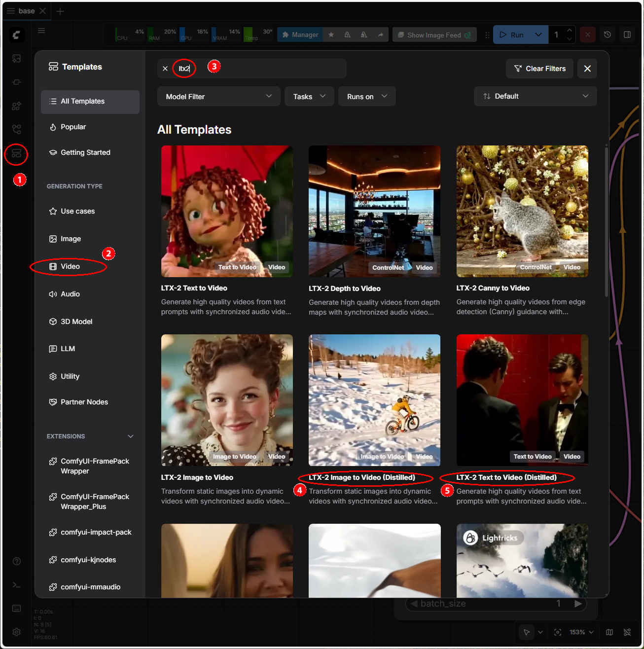The height and width of the screenshot is (649, 644).
Task: Click the Manager button
Action: pos(300,35)
